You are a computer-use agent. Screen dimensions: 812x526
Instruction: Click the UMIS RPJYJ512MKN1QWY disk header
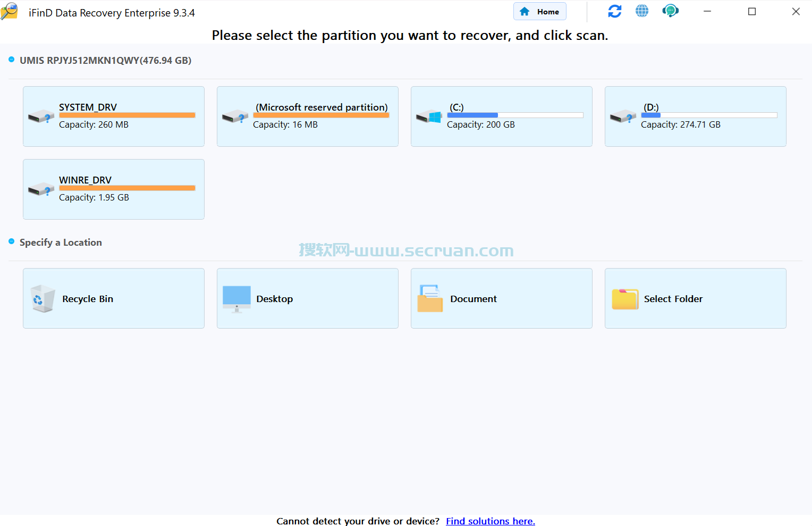pos(105,61)
